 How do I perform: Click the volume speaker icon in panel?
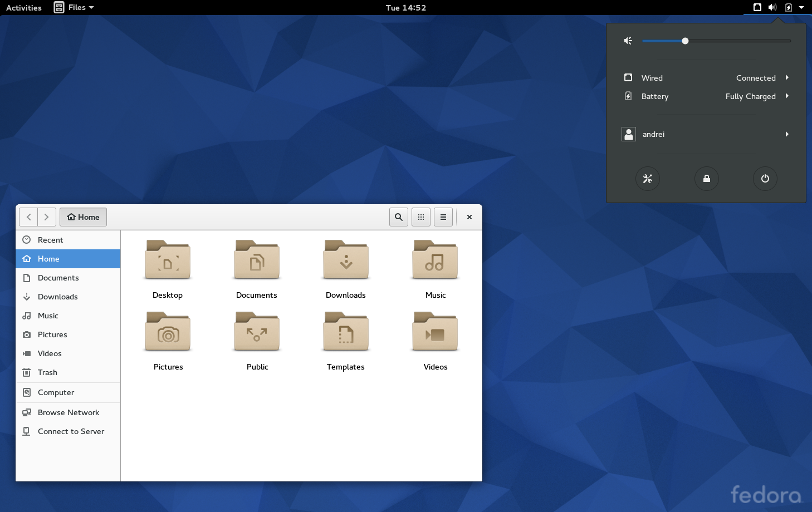click(x=772, y=7)
